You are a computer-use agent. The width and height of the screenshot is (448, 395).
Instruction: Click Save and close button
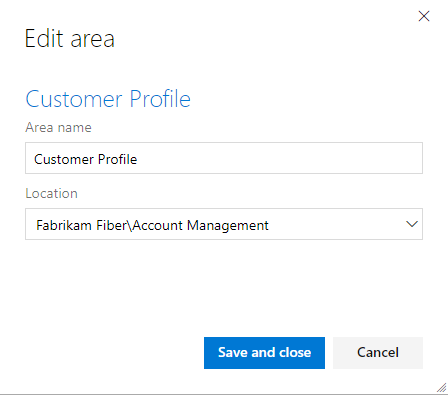(x=264, y=353)
